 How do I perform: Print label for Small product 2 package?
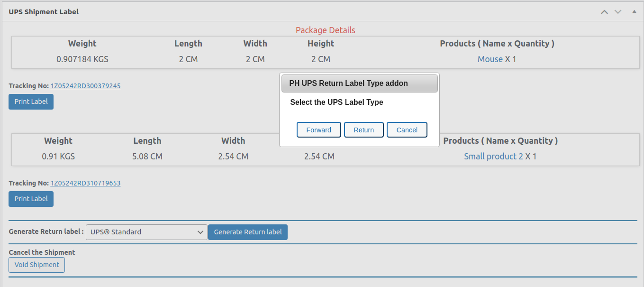coord(31,199)
